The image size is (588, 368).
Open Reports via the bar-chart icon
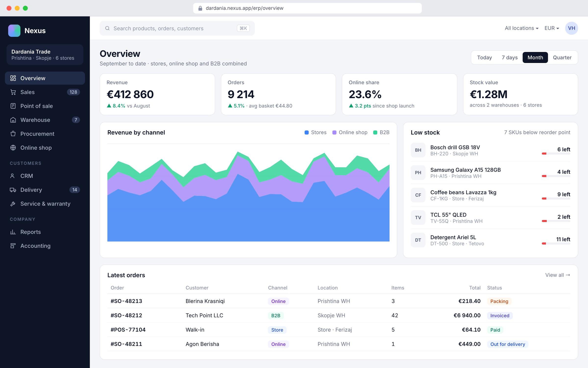(x=13, y=232)
